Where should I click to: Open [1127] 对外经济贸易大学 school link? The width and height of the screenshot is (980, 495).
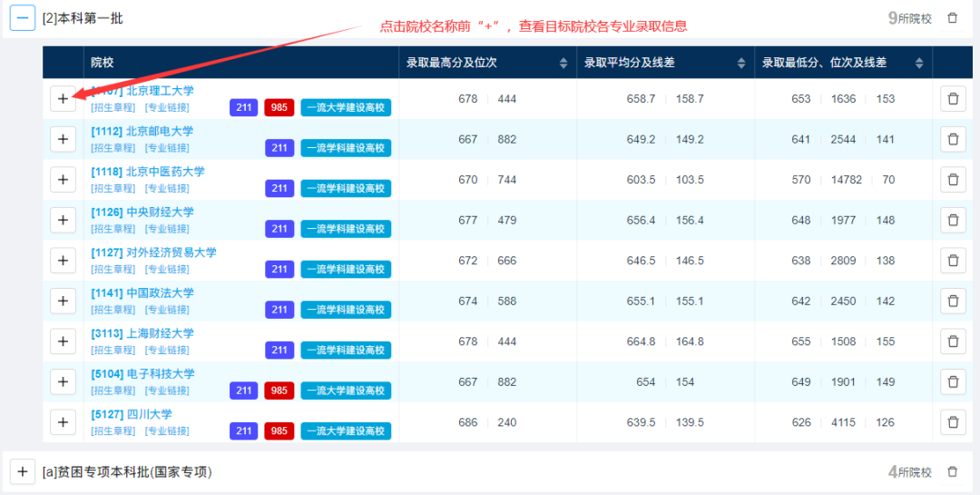pos(153,252)
